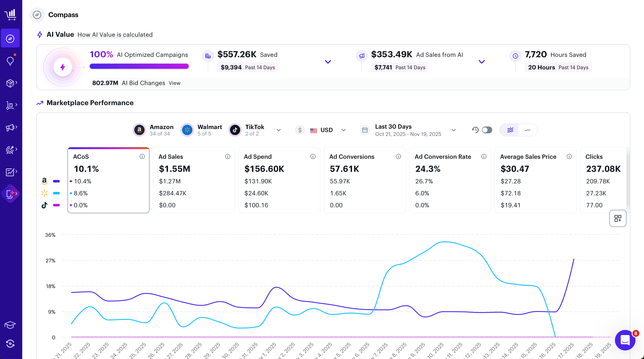644x359 pixels.
Task: Click the ACoS info icon
Action: click(142, 156)
